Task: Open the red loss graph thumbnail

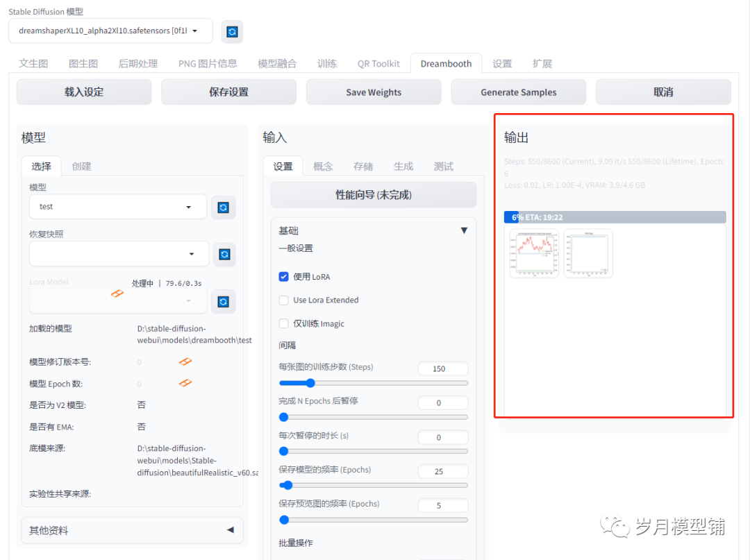Action: click(x=534, y=253)
